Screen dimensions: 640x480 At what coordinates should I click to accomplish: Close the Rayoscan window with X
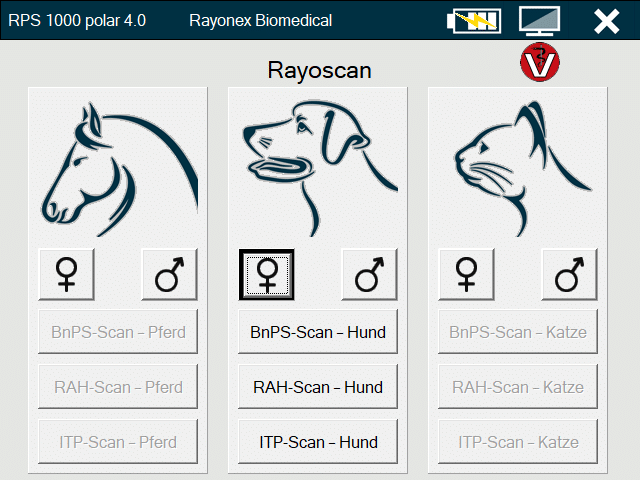[x=607, y=22]
